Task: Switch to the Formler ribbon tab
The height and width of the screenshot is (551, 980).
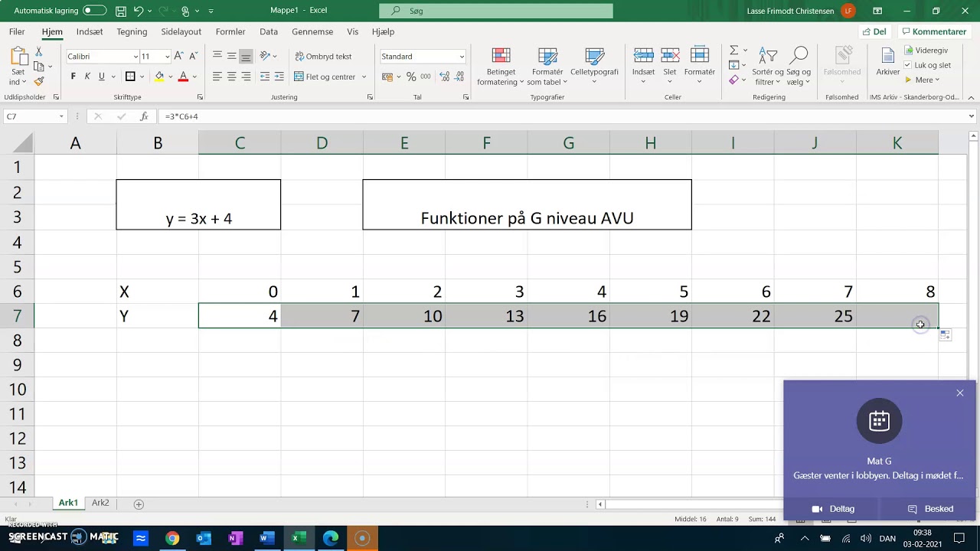Action: coord(230,32)
